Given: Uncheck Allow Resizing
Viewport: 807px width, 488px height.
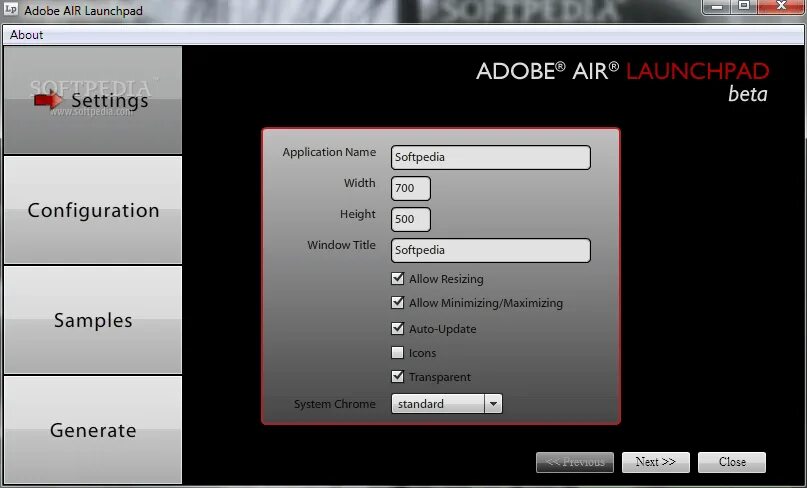Looking at the screenshot, I should [x=397, y=278].
